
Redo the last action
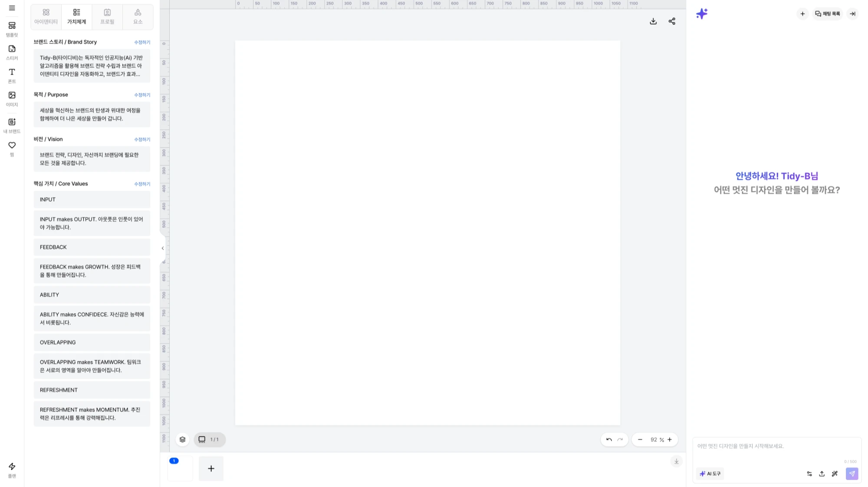pos(620,440)
